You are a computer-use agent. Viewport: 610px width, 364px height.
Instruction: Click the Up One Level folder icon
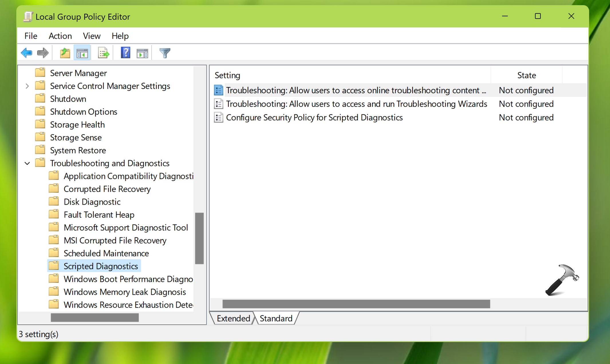(65, 53)
